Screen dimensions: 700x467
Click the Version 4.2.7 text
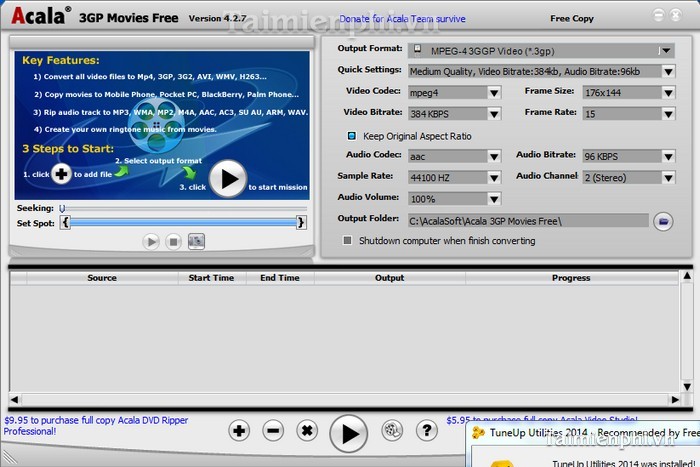pos(217,18)
